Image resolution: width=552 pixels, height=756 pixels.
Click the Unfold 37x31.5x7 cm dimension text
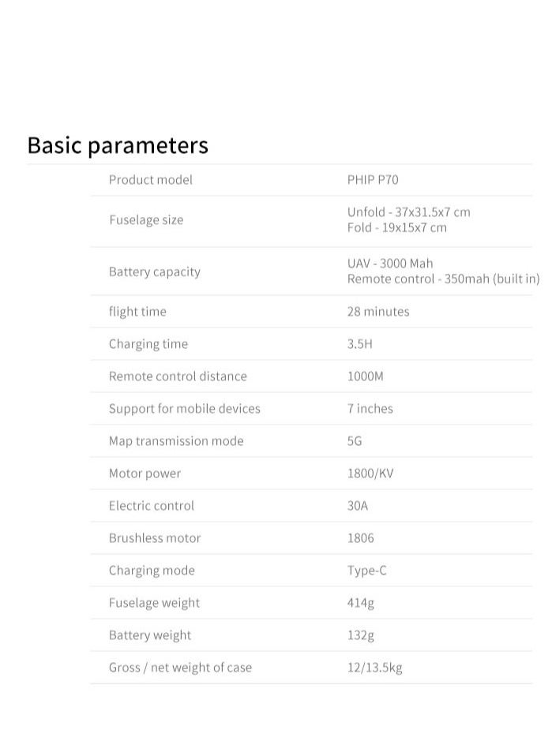point(409,212)
